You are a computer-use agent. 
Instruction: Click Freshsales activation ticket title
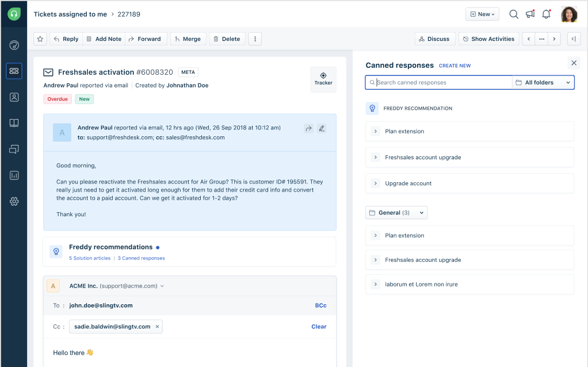pyautogui.click(x=96, y=72)
